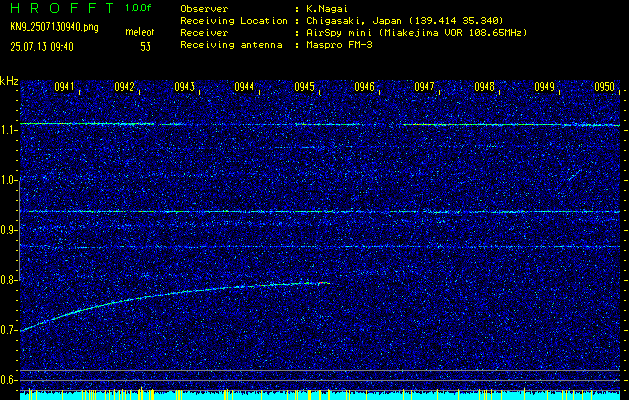Click the Receiving antenna field label

(x=231, y=45)
